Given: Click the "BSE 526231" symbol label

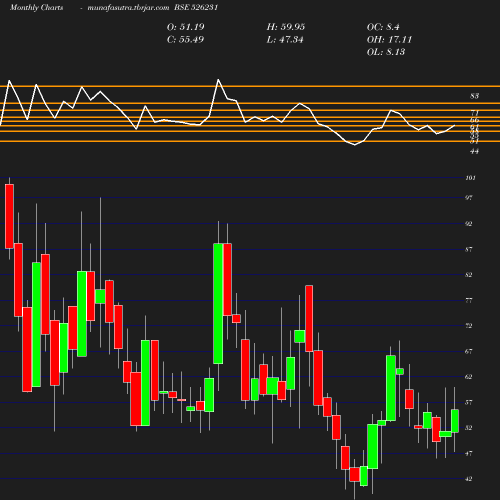Looking at the screenshot, I should [x=196, y=7].
